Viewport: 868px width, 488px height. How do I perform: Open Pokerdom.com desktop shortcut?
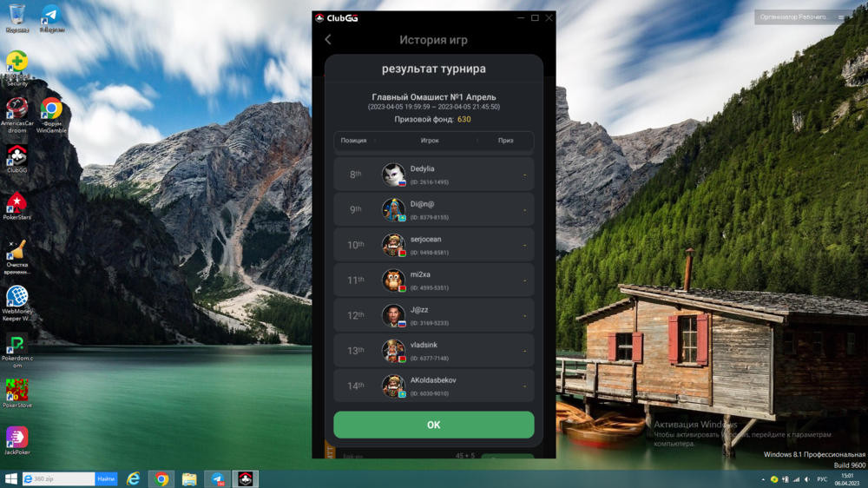pos(16,345)
